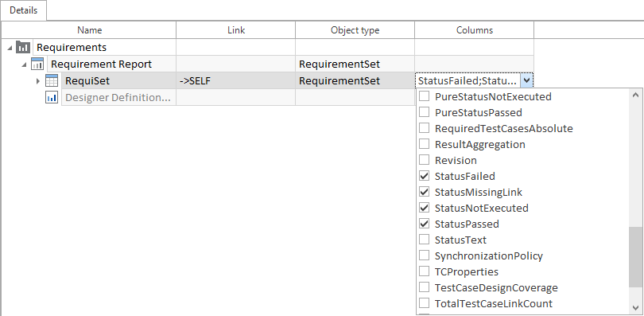The height and width of the screenshot is (316, 644).
Task: Collapse the Requirement Report node
Action: click(x=24, y=64)
